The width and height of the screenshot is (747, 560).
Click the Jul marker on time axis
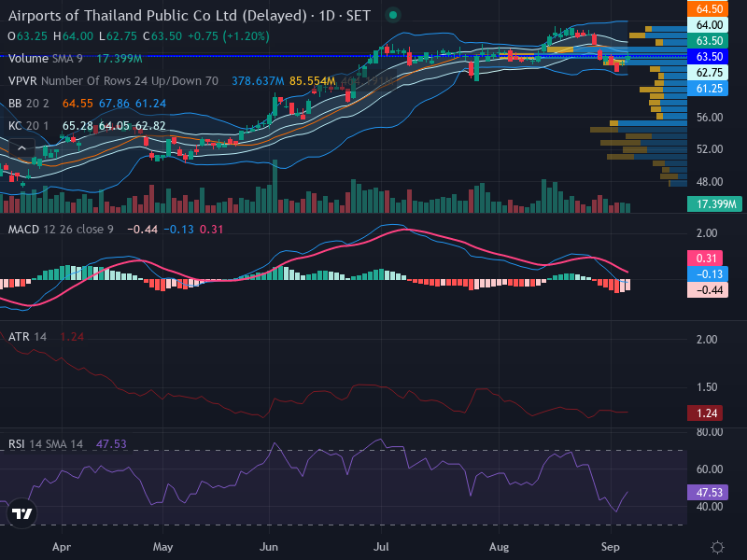(381, 547)
